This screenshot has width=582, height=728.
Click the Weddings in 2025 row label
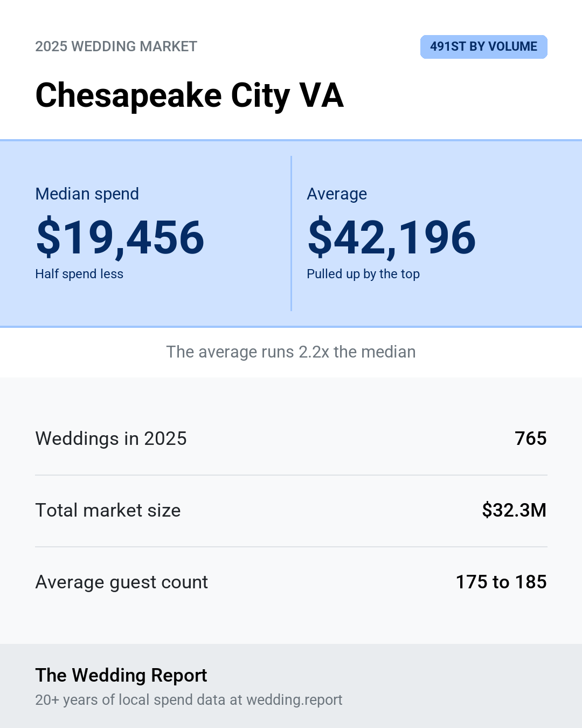pyautogui.click(x=111, y=438)
